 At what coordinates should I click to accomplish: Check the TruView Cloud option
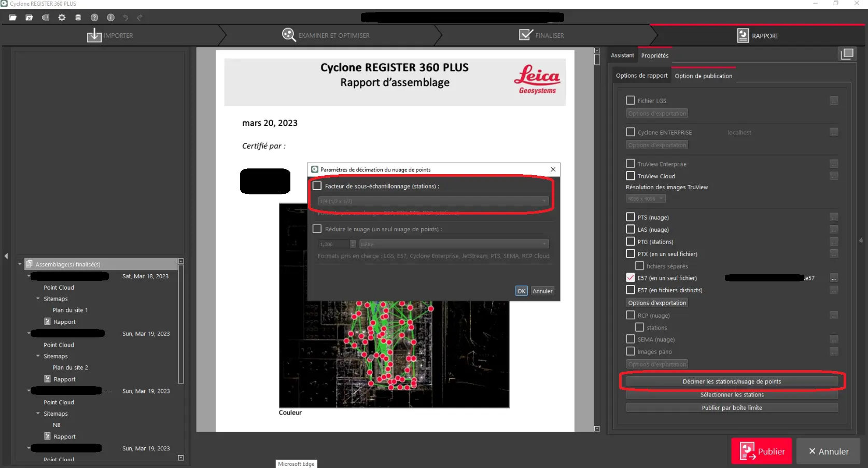[631, 176]
